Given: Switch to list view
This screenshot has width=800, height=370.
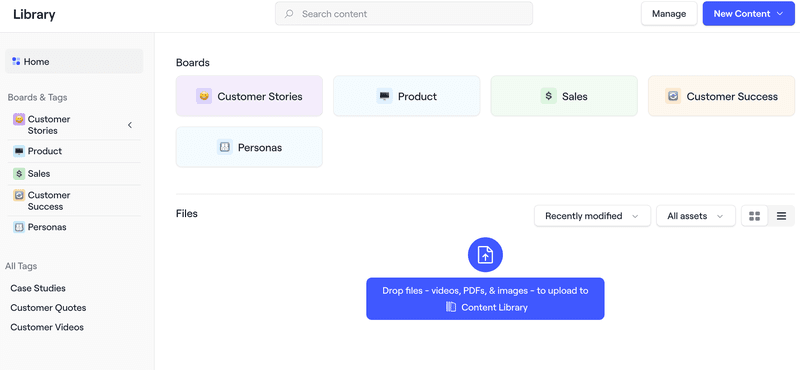Looking at the screenshot, I should 781,216.
